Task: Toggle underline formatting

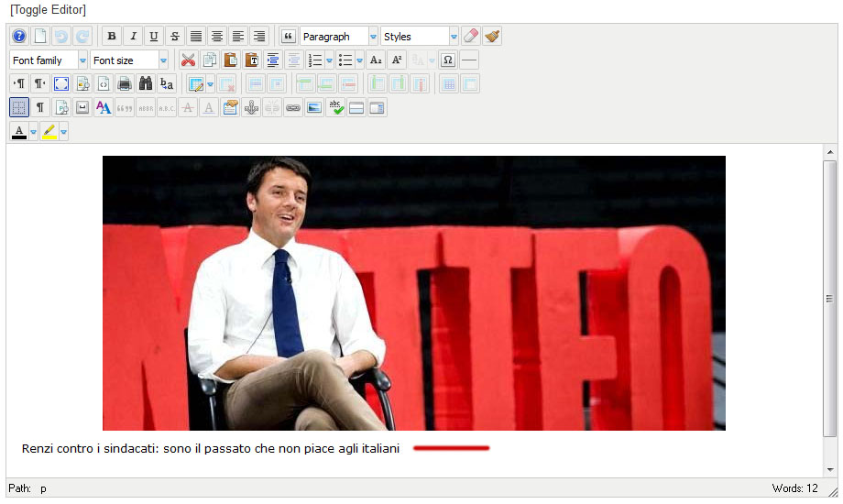Action: [x=154, y=37]
